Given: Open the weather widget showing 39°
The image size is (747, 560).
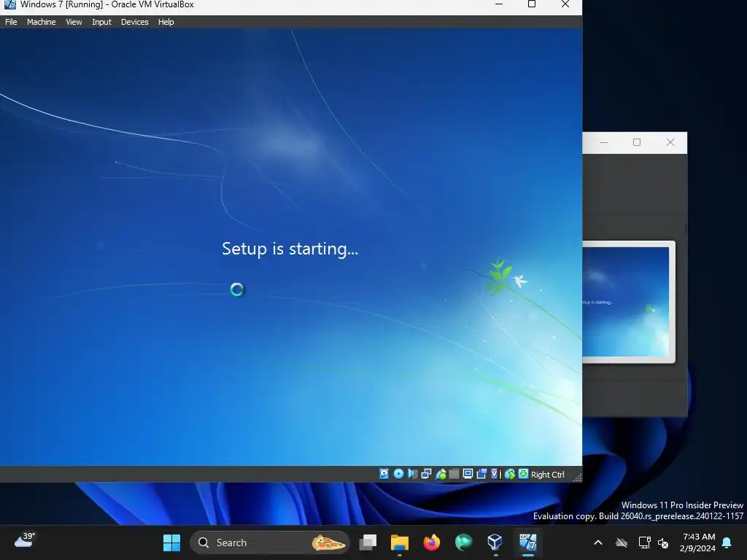Looking at the screenshot, I should 25,541.
